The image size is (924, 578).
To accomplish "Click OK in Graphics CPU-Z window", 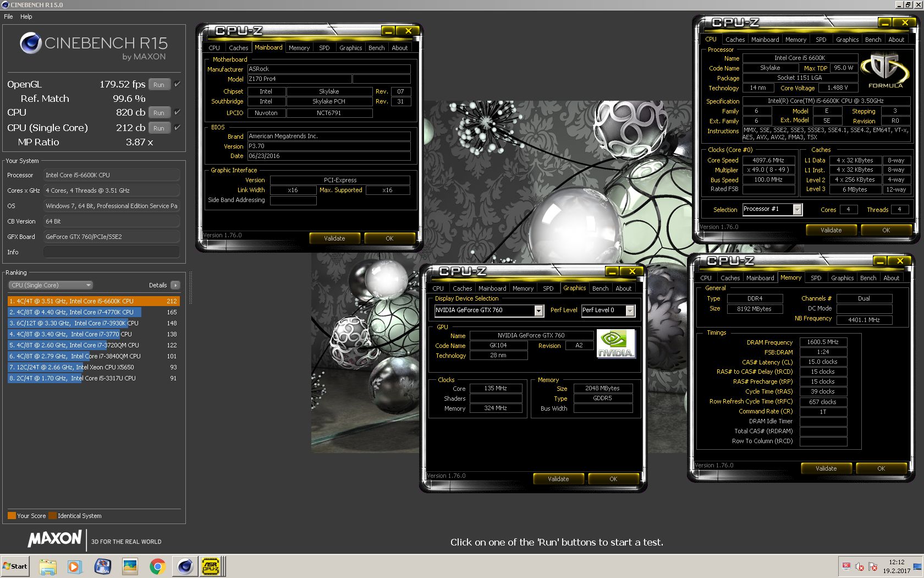I will pyautogui.click(x=613, y=479).
